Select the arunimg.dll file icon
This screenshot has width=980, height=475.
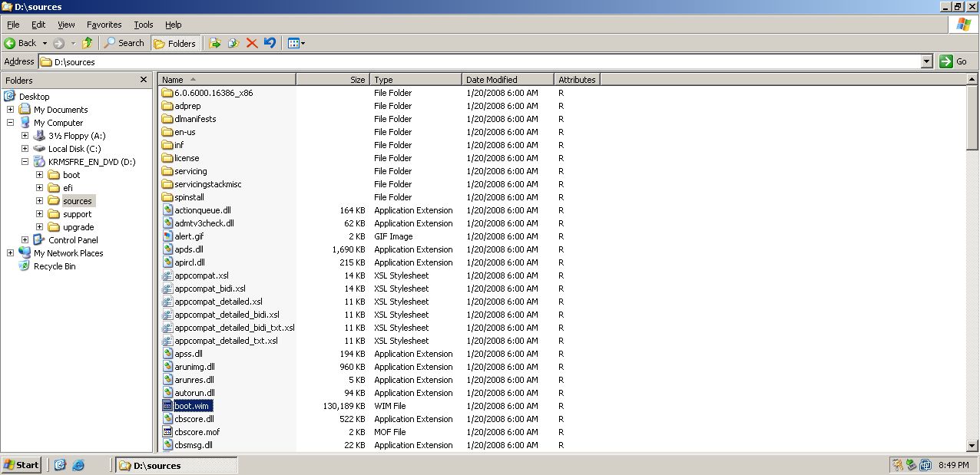tap(168, 367)
